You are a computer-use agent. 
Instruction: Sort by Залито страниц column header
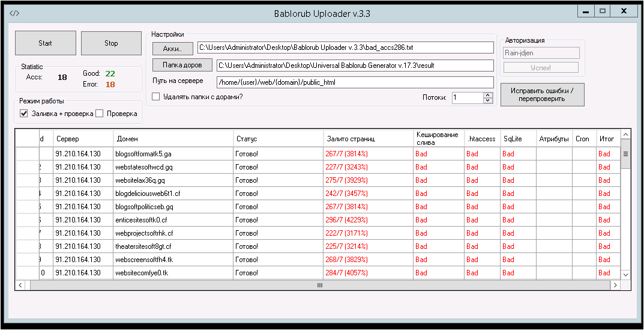(368, 139)
